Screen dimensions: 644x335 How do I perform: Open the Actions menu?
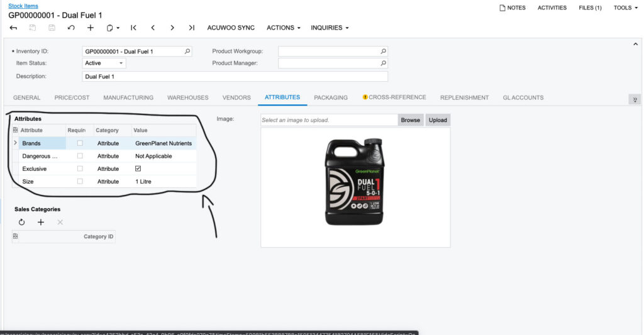(284, 28)
